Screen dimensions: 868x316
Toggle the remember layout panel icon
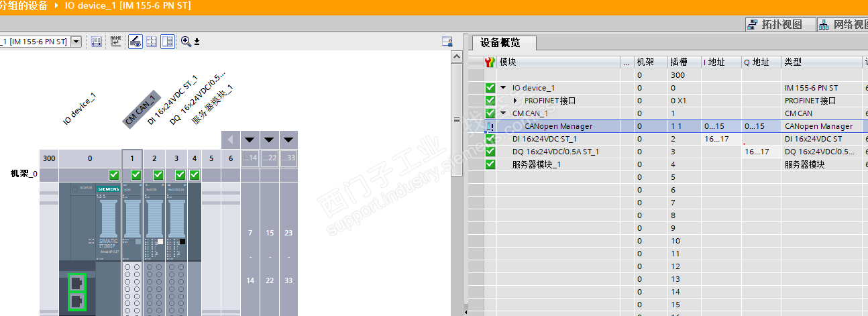(168, 42)
